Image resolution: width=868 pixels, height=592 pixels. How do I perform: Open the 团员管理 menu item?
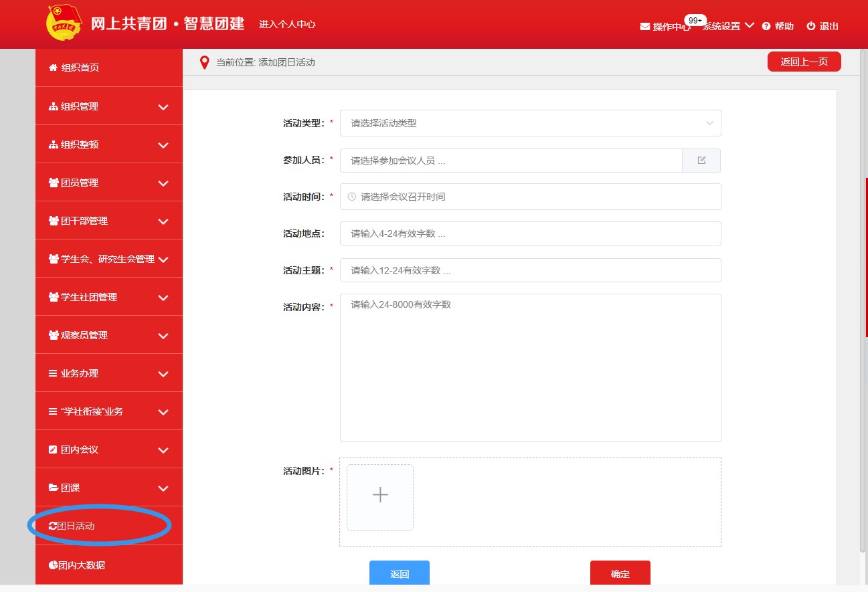pyautogui.click(x=109, y=183)
